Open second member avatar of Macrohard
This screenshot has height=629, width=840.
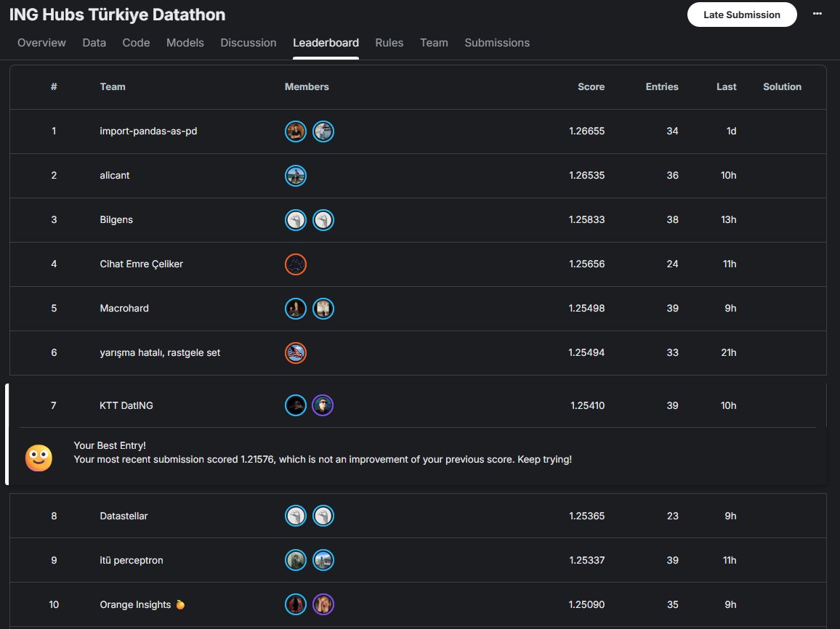click(x=323, y=309)
